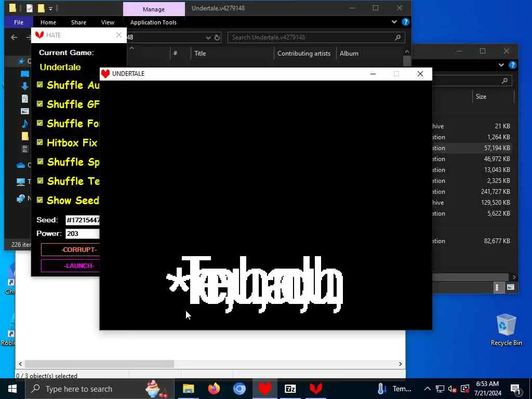The image size is (532, 399).
Task: Open Firefox from the taskbar
Action: (x=214, y=389)
